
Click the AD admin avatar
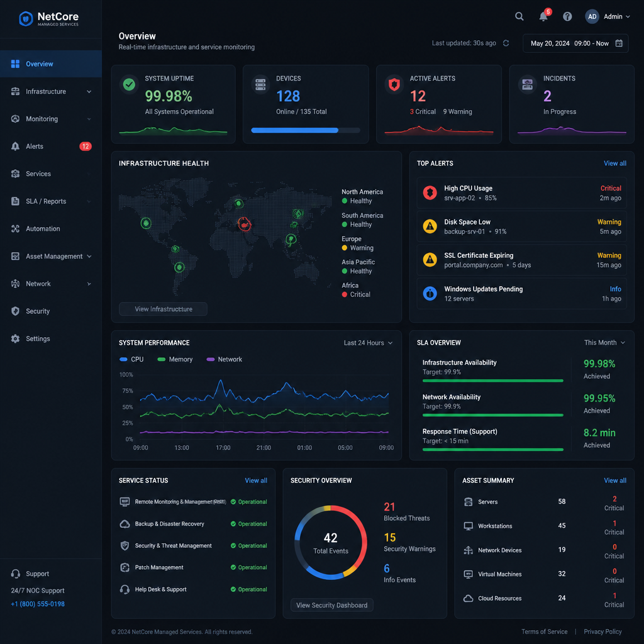click(x=592, y=16)
